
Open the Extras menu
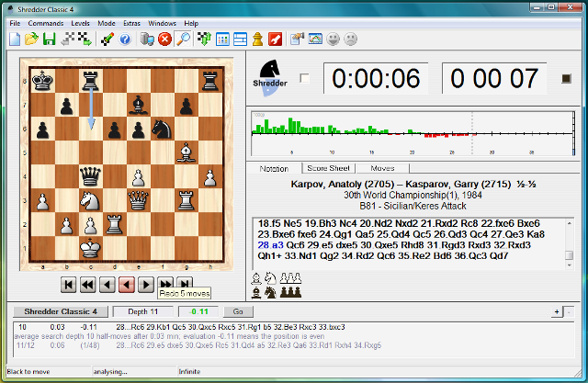[x=131, y=23]
